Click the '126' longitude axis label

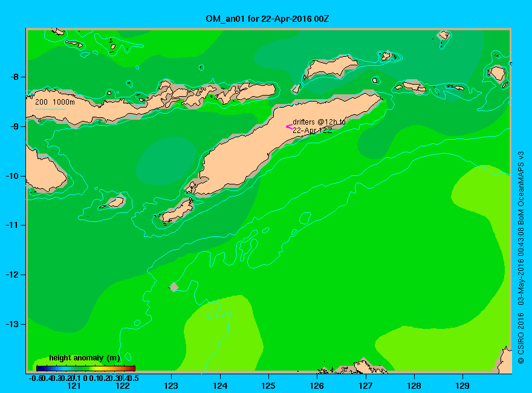[317, 386]
